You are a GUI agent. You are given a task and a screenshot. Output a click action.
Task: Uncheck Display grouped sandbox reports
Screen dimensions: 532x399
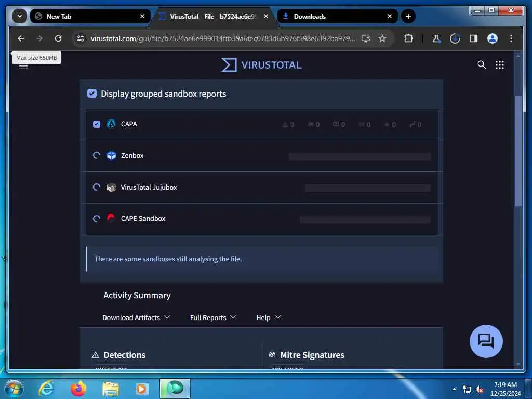(92, 94)
